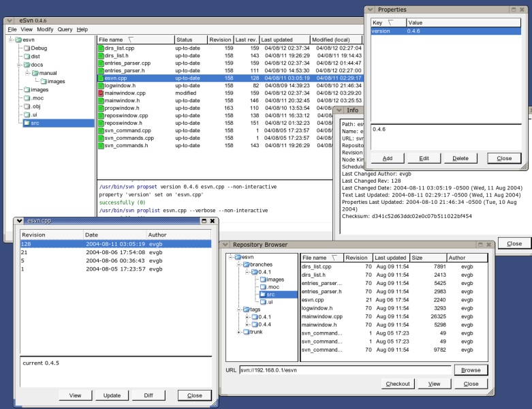The image size is (532, 409).
Task: Click the tags folder icon in Repository Browser
Action: pyautogui.click(x=247, y=309)
